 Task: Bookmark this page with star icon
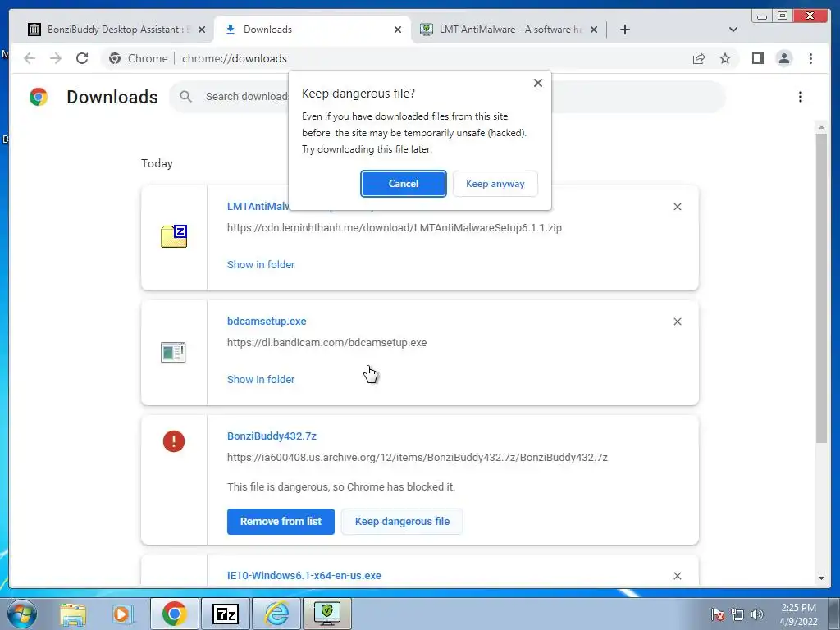tap(725, 58)
